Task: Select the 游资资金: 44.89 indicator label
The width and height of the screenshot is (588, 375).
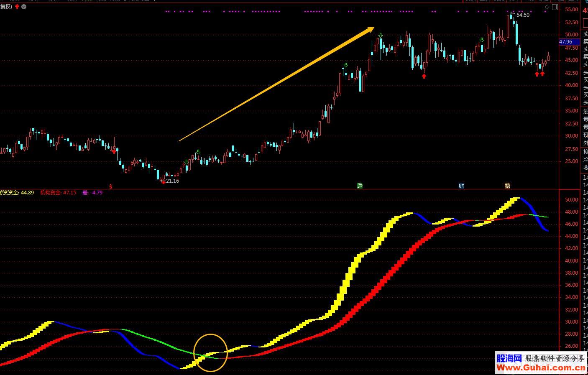Action: coord(17,193)
